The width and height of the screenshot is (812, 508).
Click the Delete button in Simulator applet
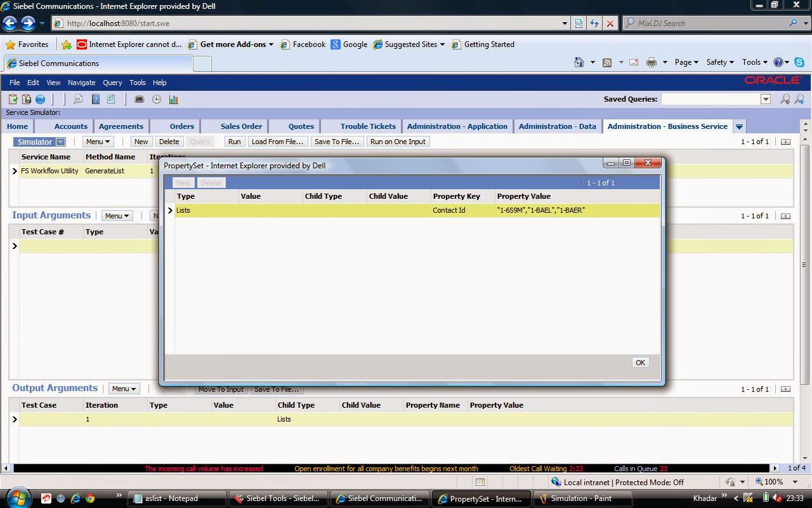tap(169, 142)
